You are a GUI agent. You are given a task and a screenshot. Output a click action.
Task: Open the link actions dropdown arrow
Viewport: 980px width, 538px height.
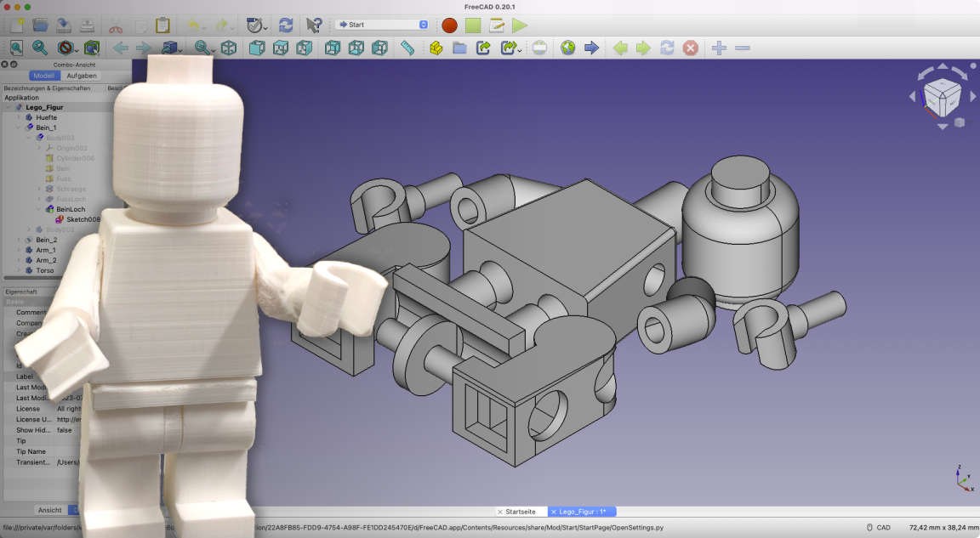[520, 50]
